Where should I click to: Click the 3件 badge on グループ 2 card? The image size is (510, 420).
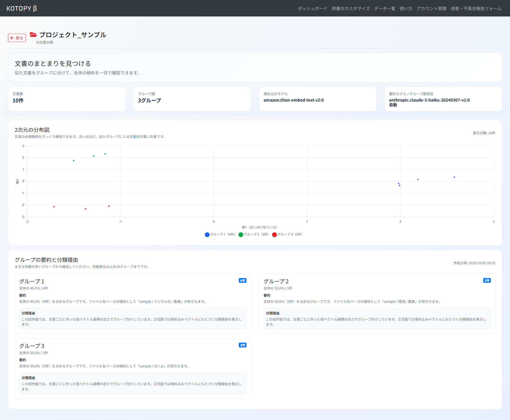487,281
